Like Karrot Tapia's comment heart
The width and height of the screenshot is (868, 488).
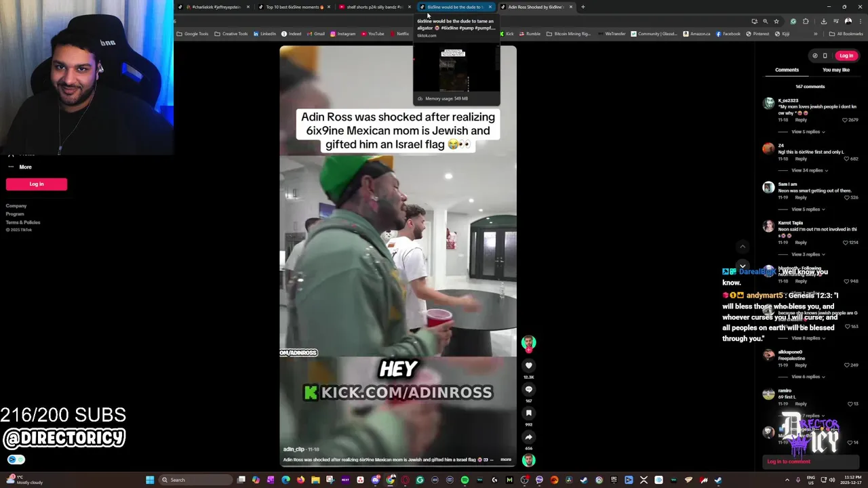[x=846, y=242]
